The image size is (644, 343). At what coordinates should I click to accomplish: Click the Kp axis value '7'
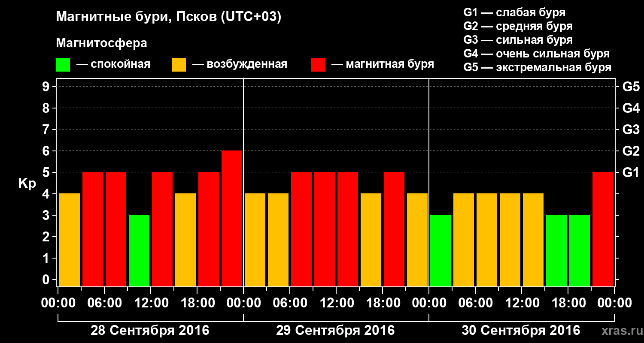tap(47, 129)
